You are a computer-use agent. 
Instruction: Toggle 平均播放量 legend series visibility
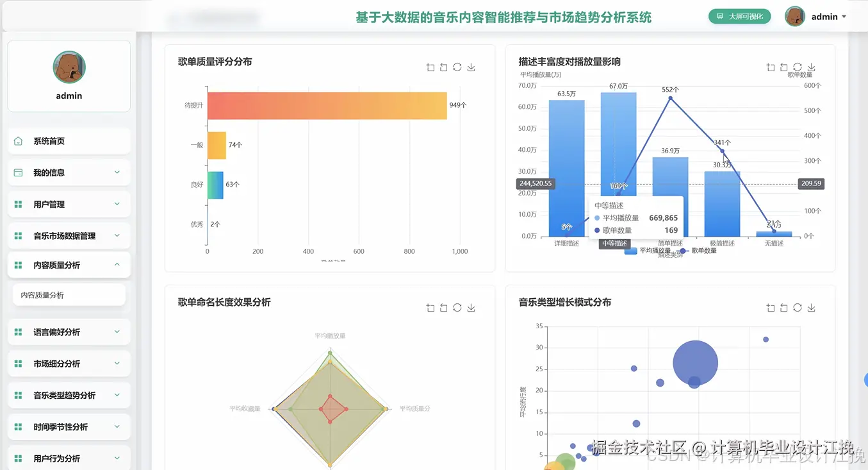pos(648,251)
